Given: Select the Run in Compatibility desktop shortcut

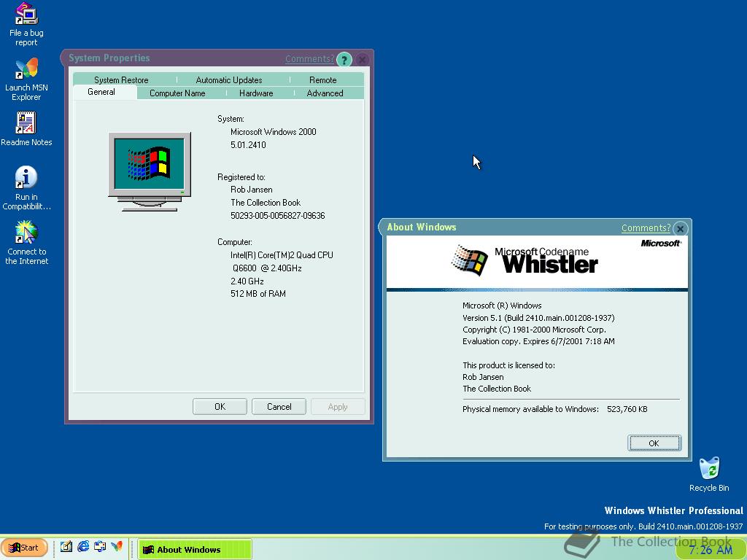Looking at the screenshot, I should coord(26,188).
